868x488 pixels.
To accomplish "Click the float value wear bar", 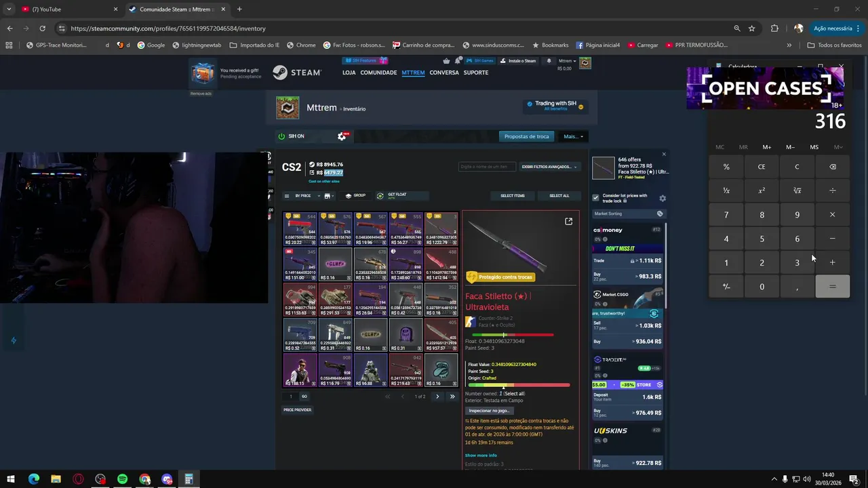I will (518, 385).
